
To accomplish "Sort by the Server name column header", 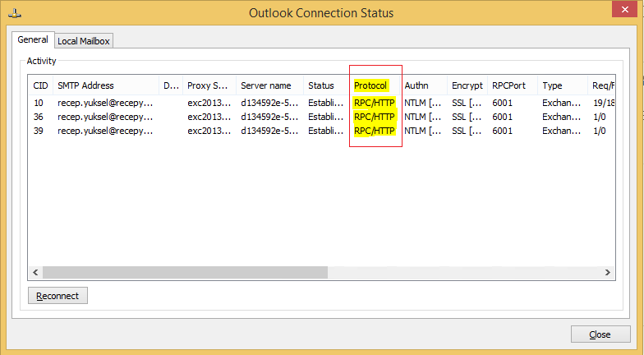I will click(x=269, y=85).
